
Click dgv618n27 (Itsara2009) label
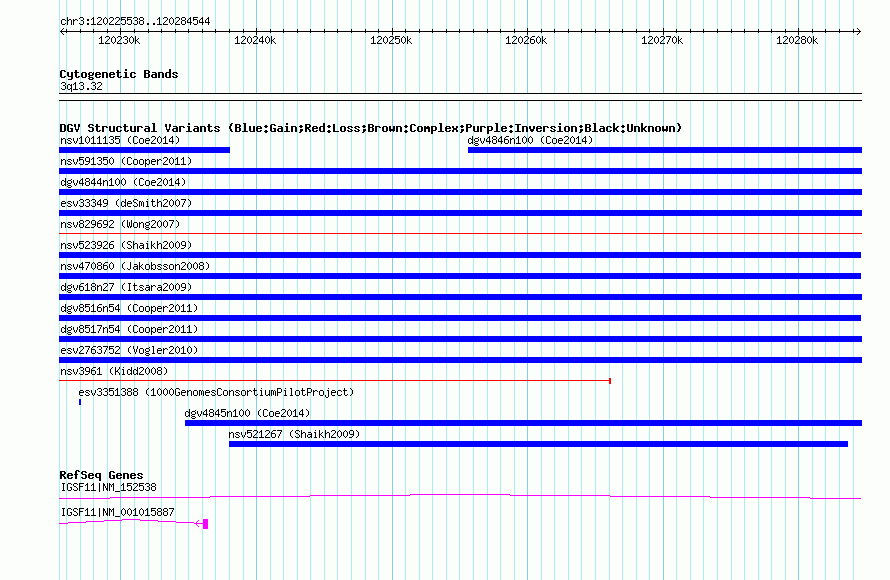(126, 287)
